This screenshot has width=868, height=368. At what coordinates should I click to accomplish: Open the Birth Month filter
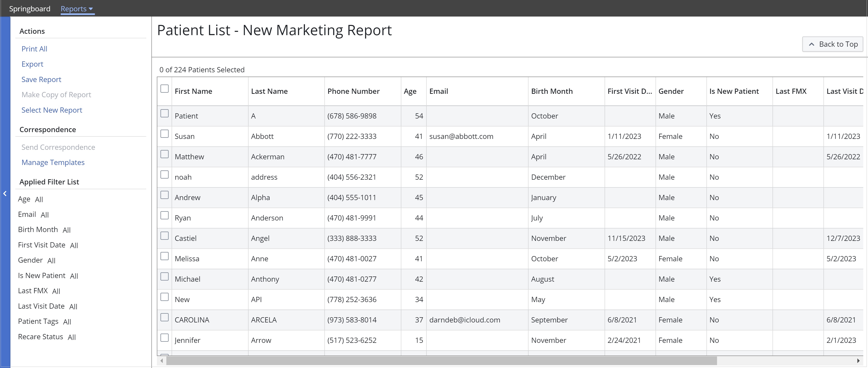44,230
